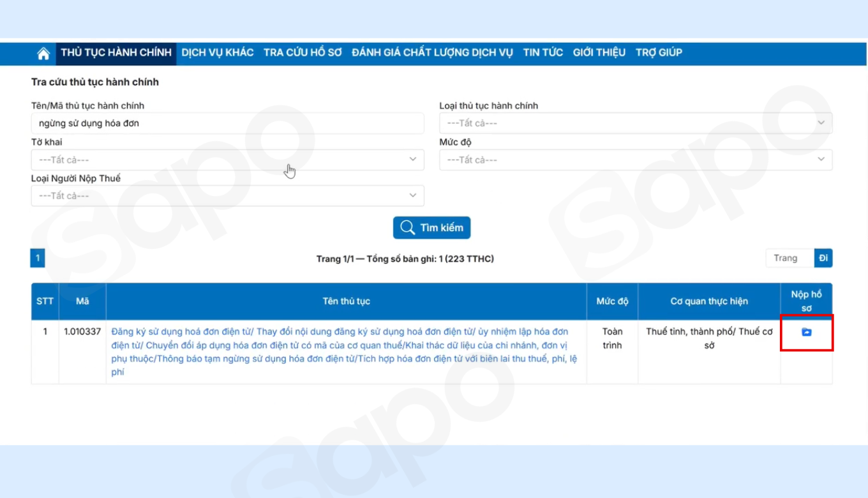Expand the Tờ khai dropdown

point(227,160)
